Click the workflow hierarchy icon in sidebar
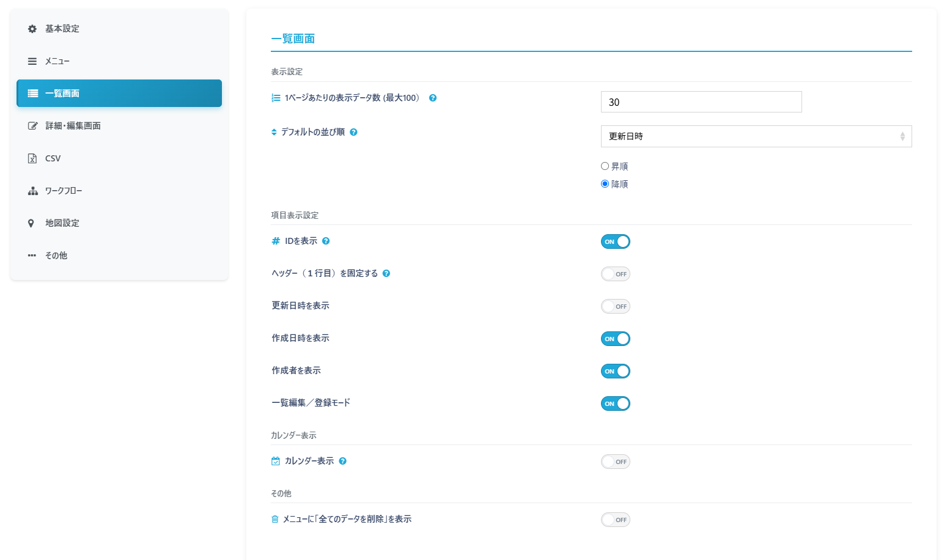Viewport: 947px width, 560px height. click(32, 191)
